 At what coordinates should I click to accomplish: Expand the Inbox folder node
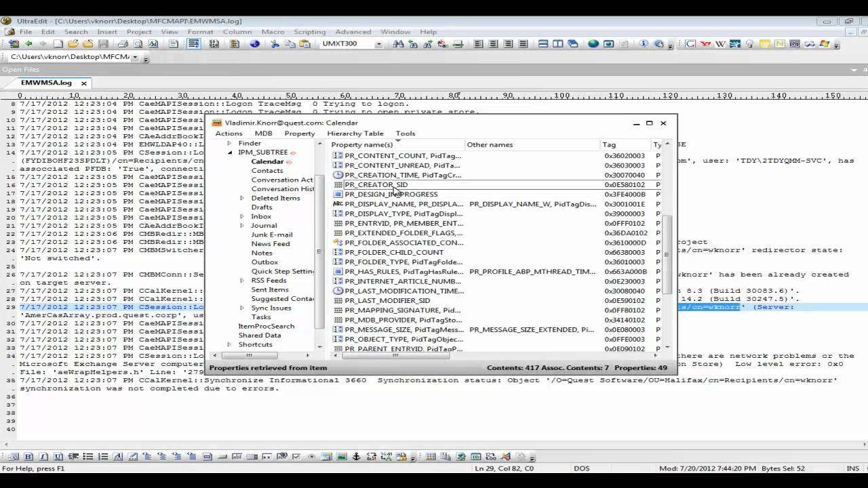[x=243, y=216]
